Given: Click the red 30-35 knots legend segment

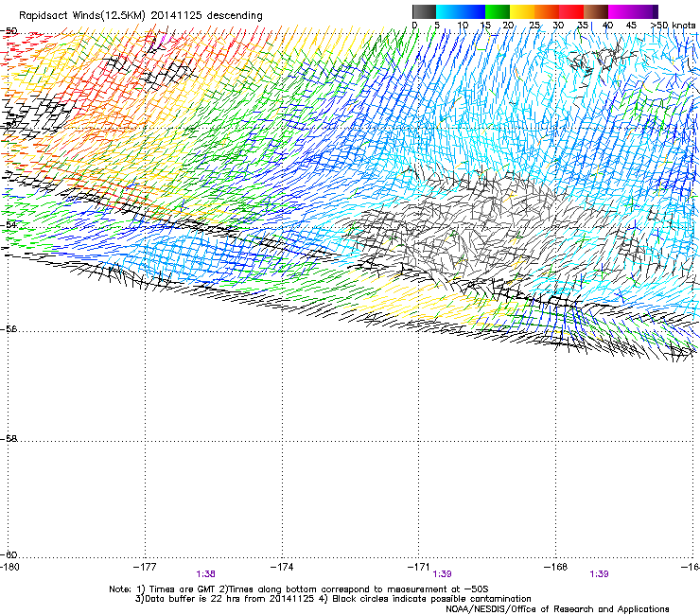Looking at the screenshot, I should [x=571, y=11].
